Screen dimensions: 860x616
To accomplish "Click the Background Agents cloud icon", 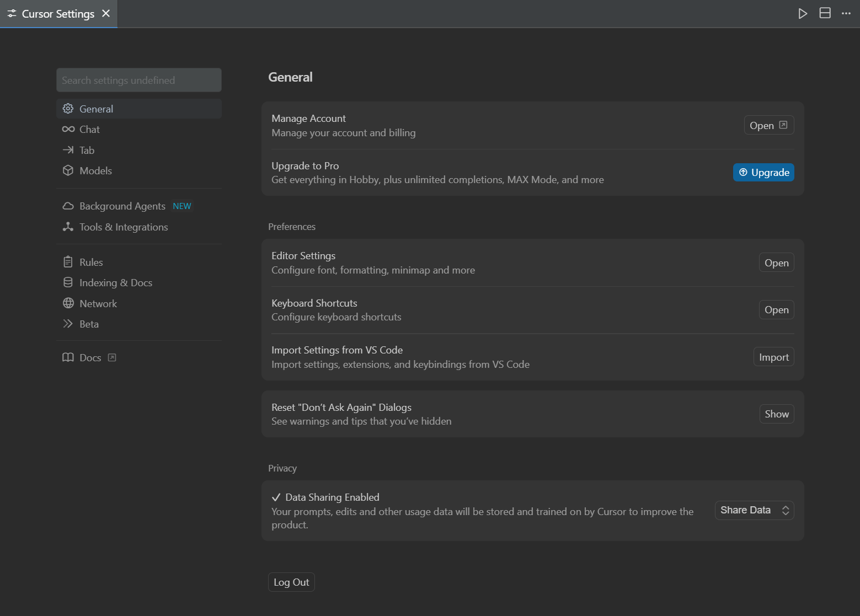I will point(68,206).
